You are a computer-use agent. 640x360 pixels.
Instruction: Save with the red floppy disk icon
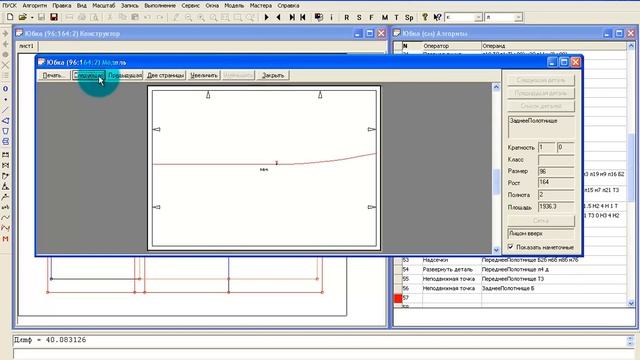[x=53, y=17]
